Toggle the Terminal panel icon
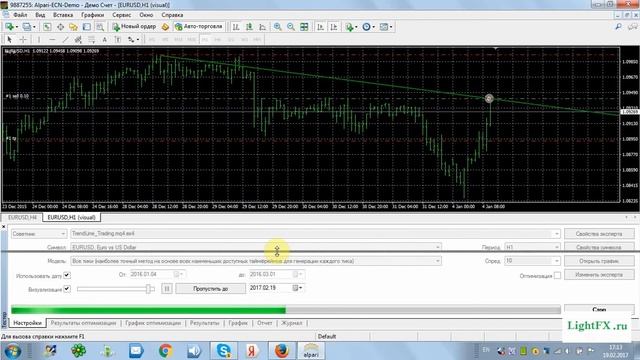 point(87,27)
